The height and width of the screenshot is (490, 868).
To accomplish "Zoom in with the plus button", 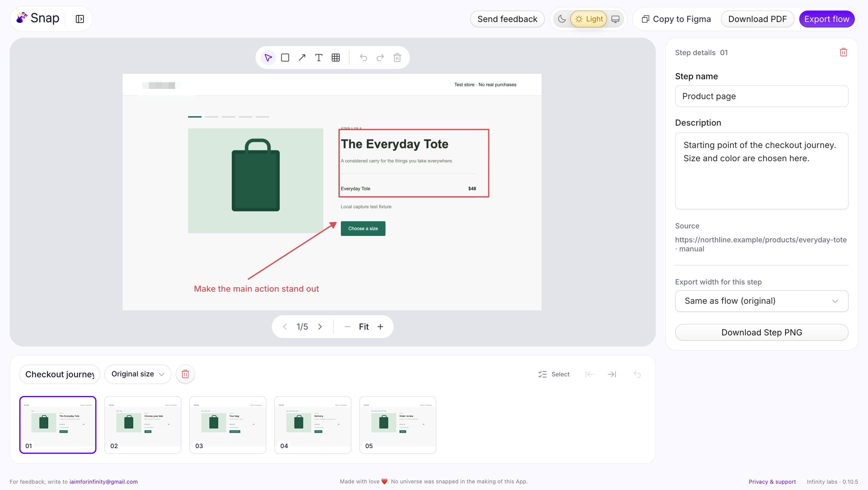I will pos(380,327).
